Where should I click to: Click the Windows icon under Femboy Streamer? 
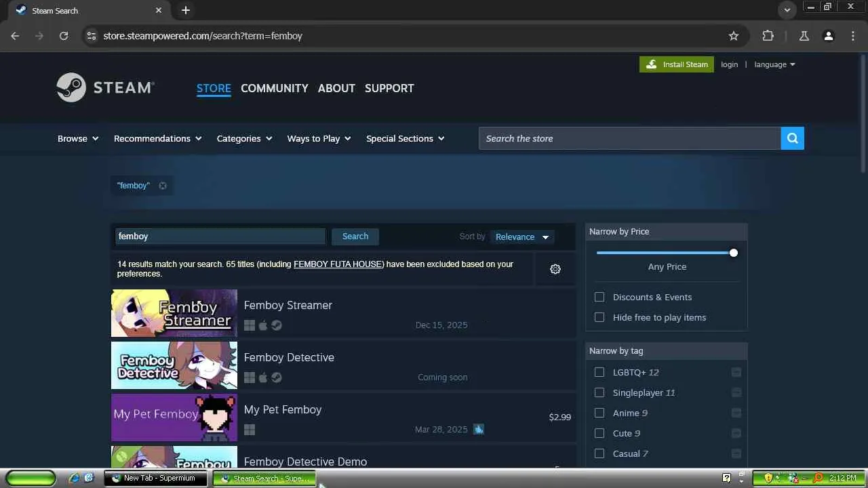click(x=250, y=325)
